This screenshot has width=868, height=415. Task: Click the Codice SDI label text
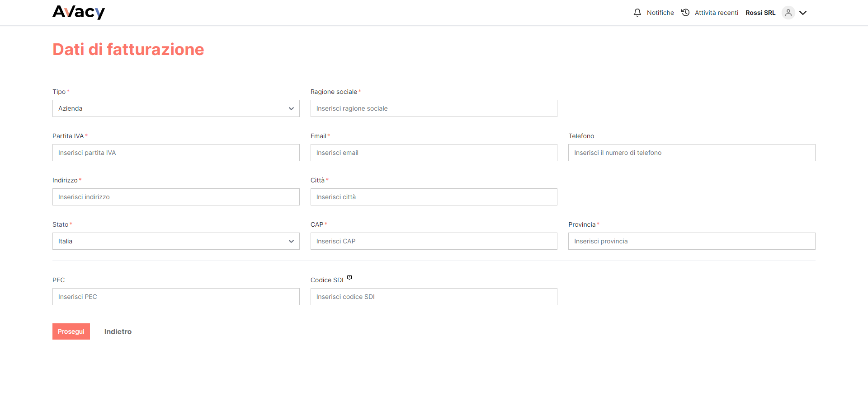click(x=327, y=280)
